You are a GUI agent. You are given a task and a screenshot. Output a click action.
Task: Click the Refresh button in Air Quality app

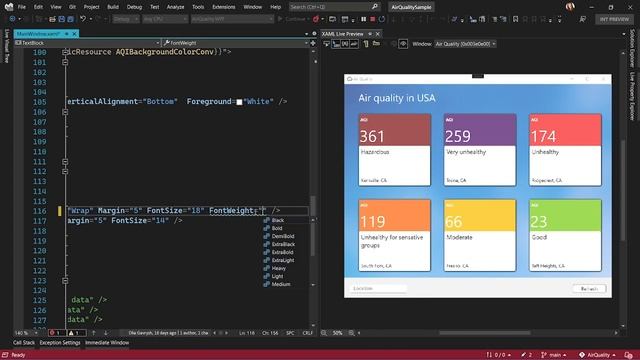pyautogui.click(x=589, y=289)
